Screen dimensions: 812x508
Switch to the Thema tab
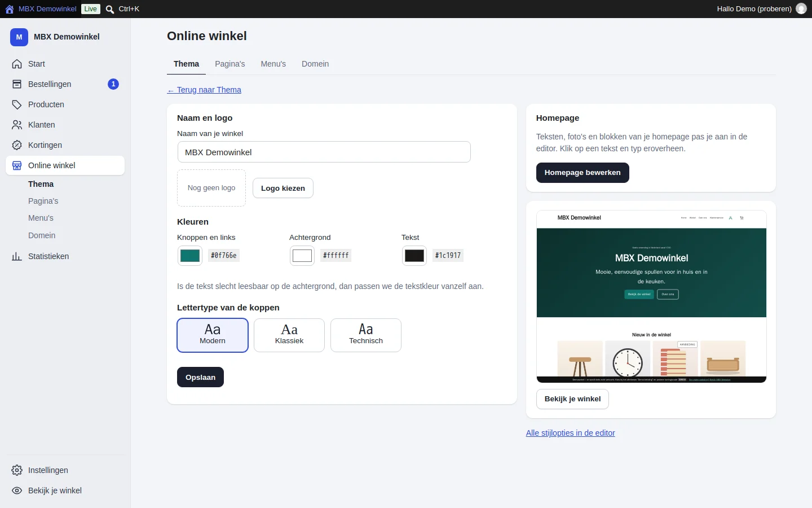coord(186,64)
